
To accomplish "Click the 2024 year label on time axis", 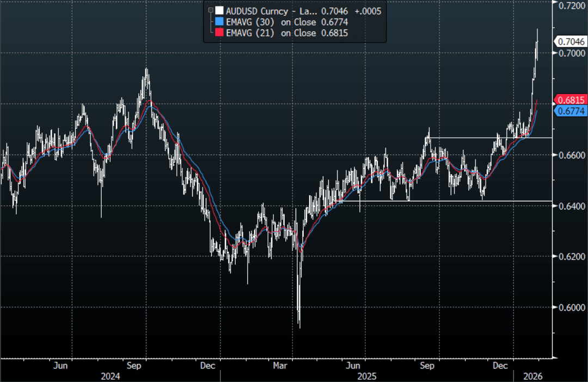I will click(x=111, y=376).
